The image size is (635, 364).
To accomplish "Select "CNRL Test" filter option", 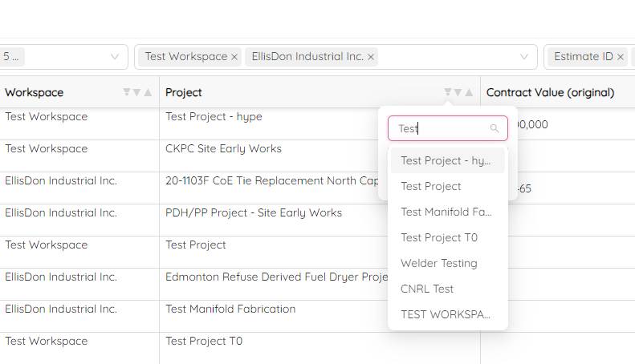I will click(x=427, y=289).
